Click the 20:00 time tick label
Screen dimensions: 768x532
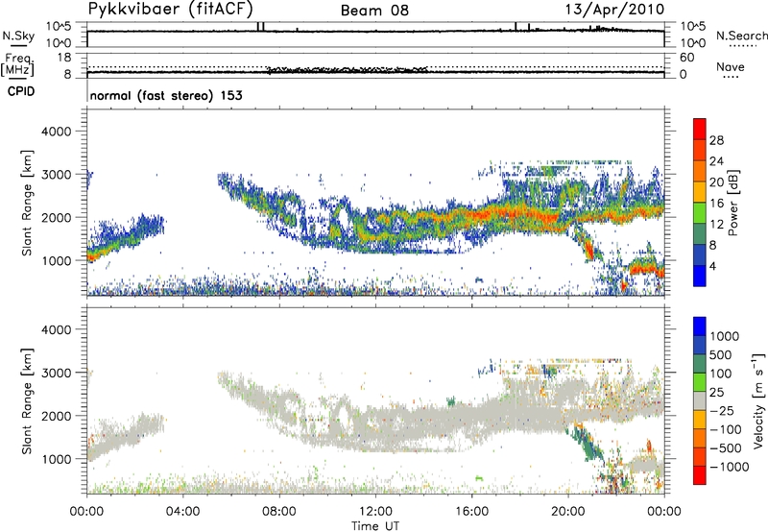(568, 512)
